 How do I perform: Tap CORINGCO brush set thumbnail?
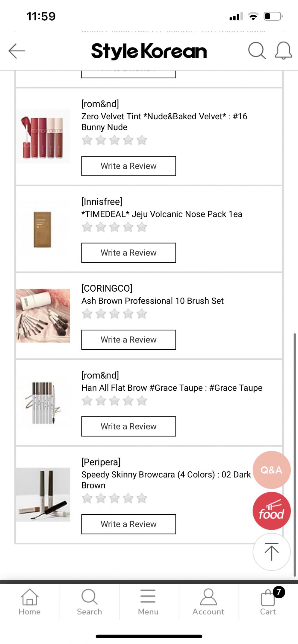[x=43, y=316]
